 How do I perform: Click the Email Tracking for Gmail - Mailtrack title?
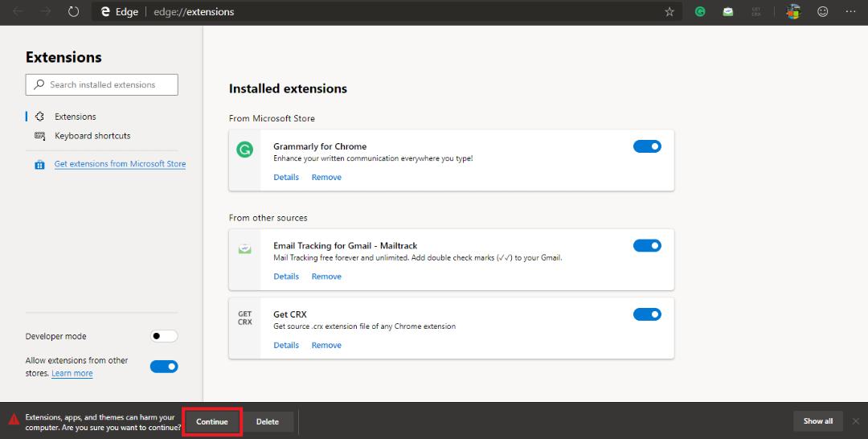pyautogui.click(x=346, y=245)
